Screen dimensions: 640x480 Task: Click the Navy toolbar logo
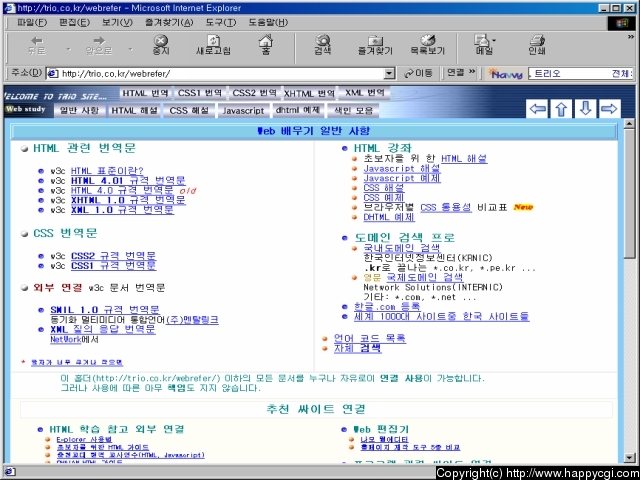505,73
